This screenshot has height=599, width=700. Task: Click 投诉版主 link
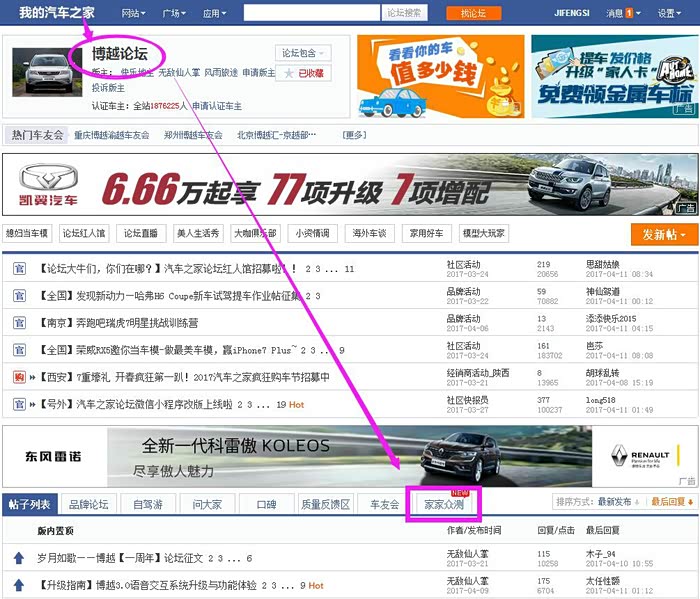[108, 88]
